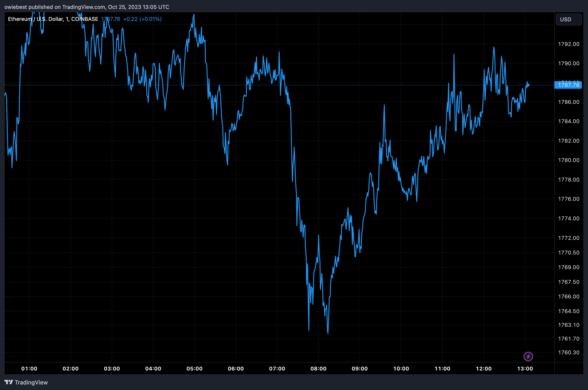588x390 pixels.
Task: Click the 1776.00 price scale label
Action: coord(569,199)
